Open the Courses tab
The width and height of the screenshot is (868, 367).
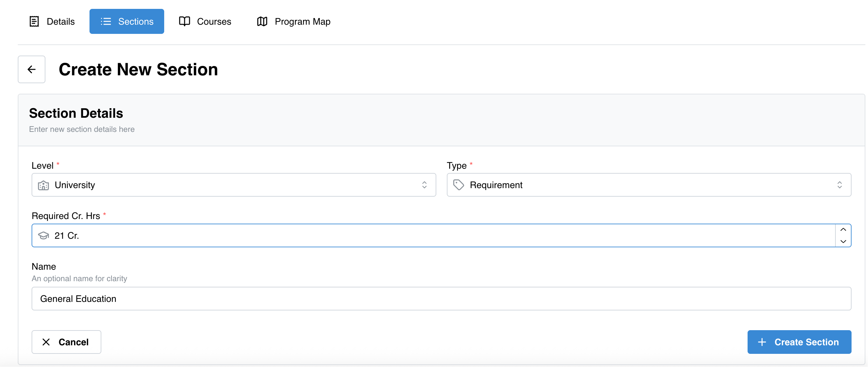tap(205, 22)
